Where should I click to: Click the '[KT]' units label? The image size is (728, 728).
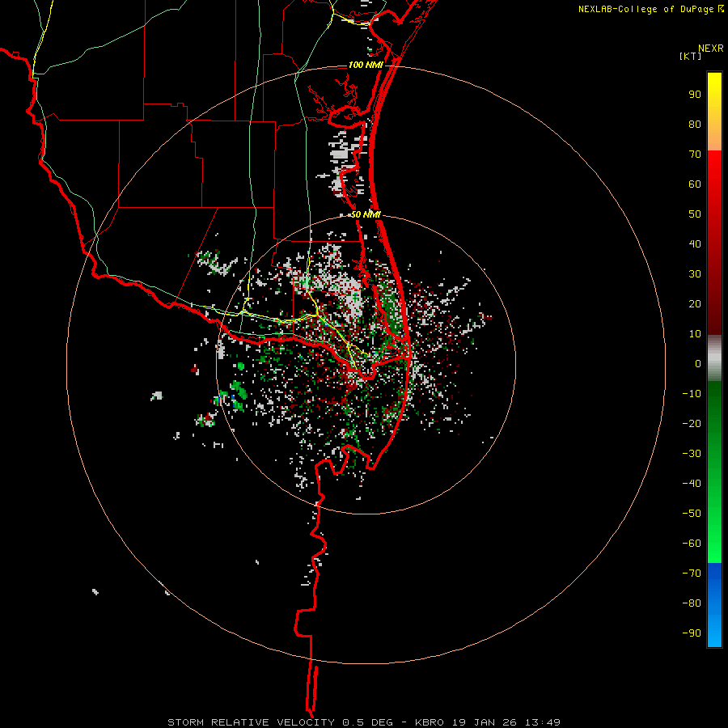pyautogui.click(x=690, y=56)
